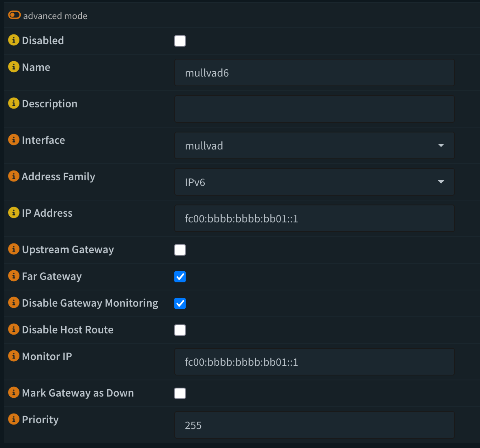Expand the Address Family IPv6 dropdown
The image size is (480, 448).
(314, 182)
